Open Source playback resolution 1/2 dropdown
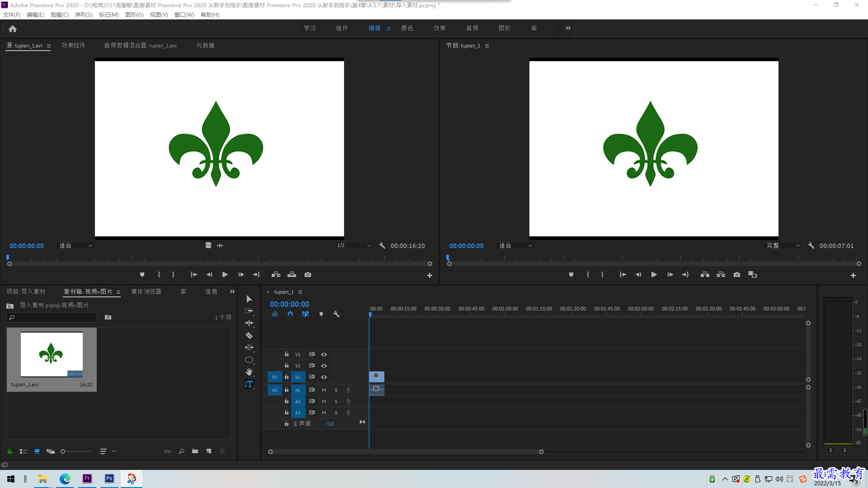The image size is (868, 488). (354, 246)
